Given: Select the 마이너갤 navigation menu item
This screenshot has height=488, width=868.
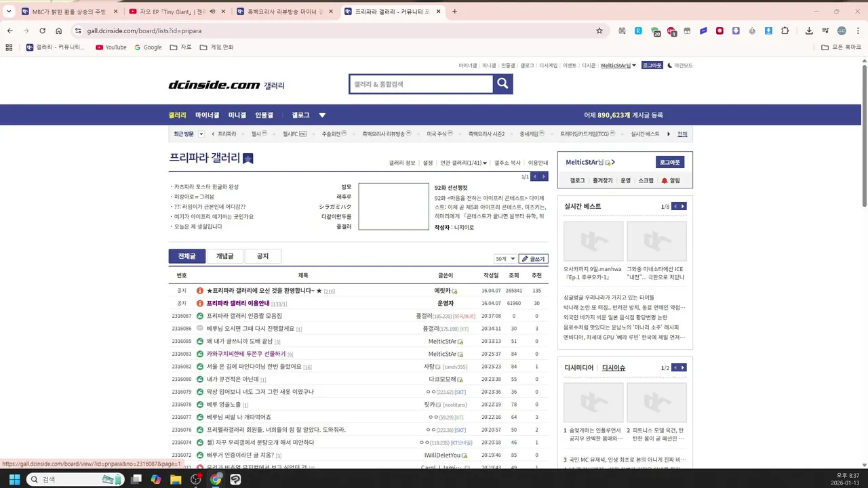Looking at the screenshot, I should point(207,115).
